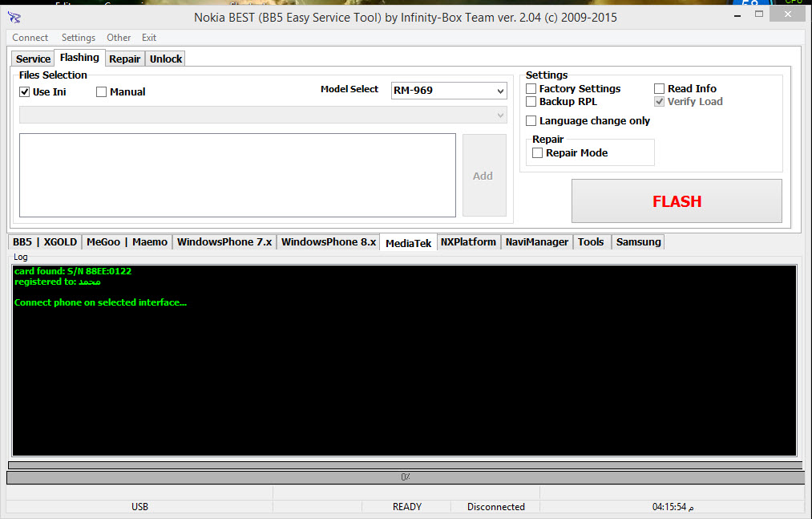Open the Settings menu
812x519 pixels.
tap(79, 38)
